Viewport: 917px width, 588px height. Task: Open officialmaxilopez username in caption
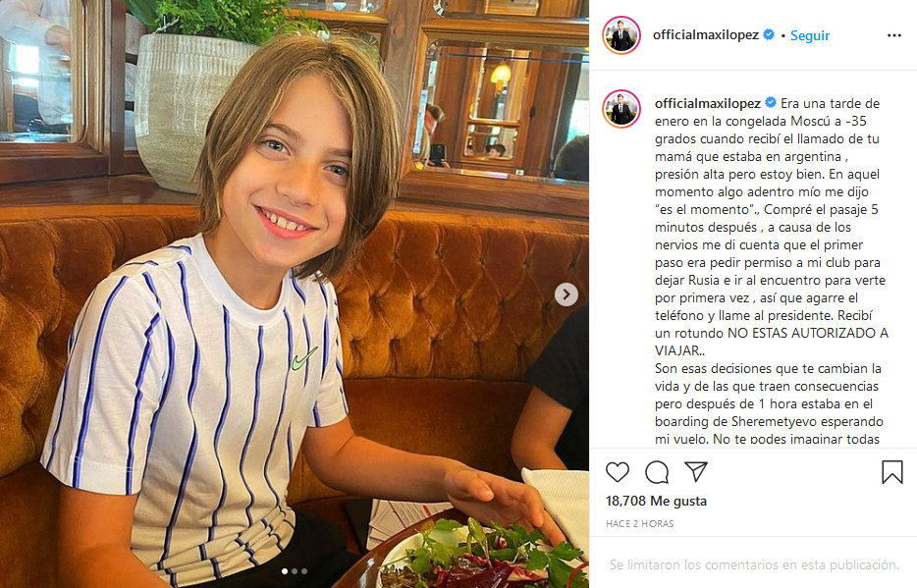(708, 103)
